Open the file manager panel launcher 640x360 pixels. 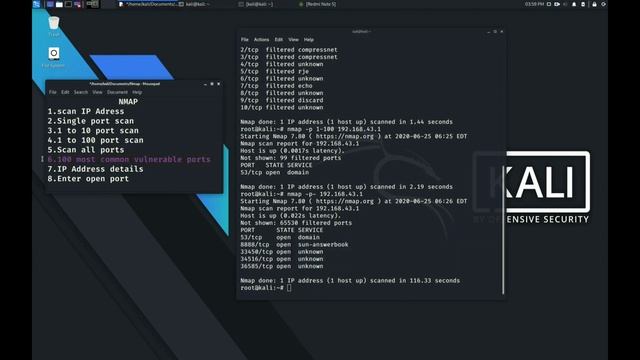click(59, 4)
